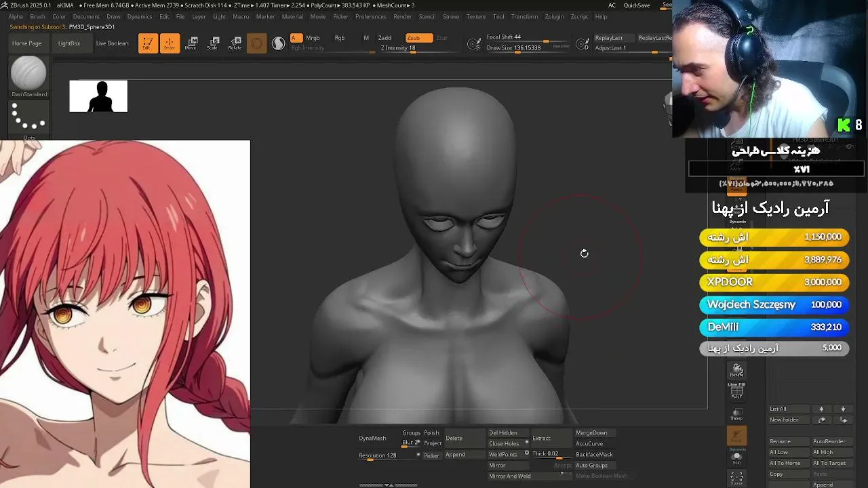Screen dimensions: 868x488
Task: Enable Zadd mode
Action: point(384,38)
